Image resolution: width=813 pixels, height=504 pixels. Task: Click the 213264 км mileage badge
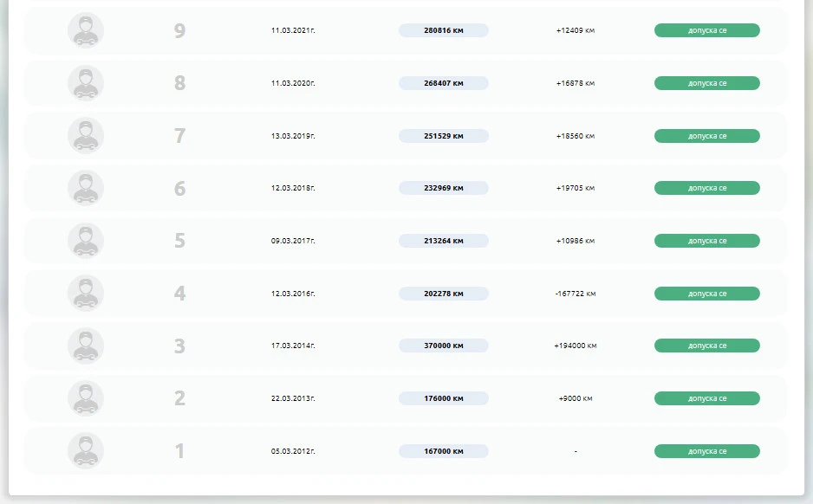pos(443,241)
